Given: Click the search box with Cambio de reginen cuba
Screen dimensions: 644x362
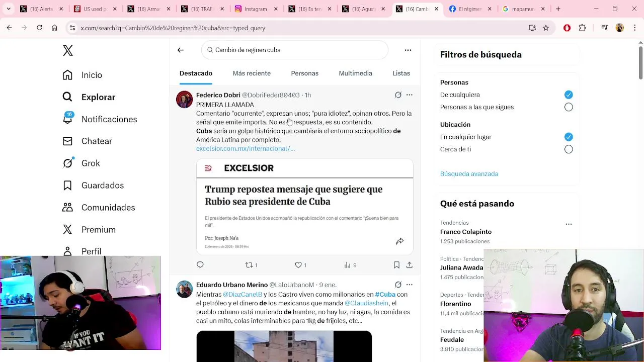Looking at the screenshot, I should pyautogui.click(x=295, y=50).
